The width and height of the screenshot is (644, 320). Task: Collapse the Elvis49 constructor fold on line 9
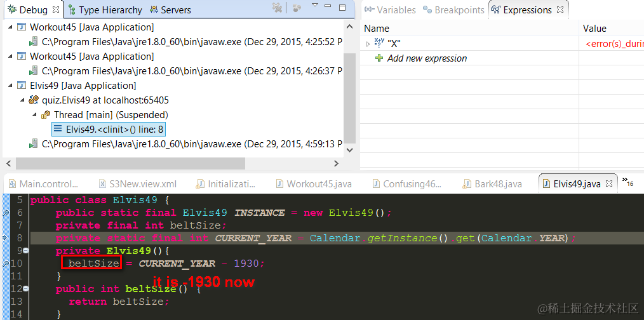point(25,251)
